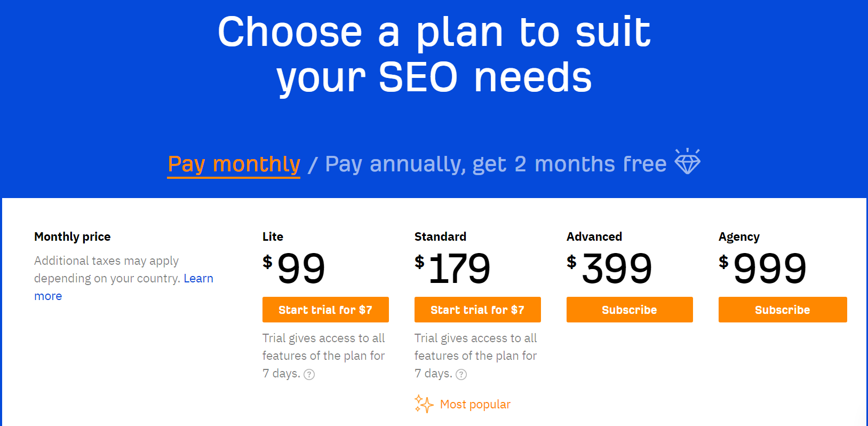Screen dimensions: 868x426
Task: Click the Monthly price label
Action: [x=72, y=236]
